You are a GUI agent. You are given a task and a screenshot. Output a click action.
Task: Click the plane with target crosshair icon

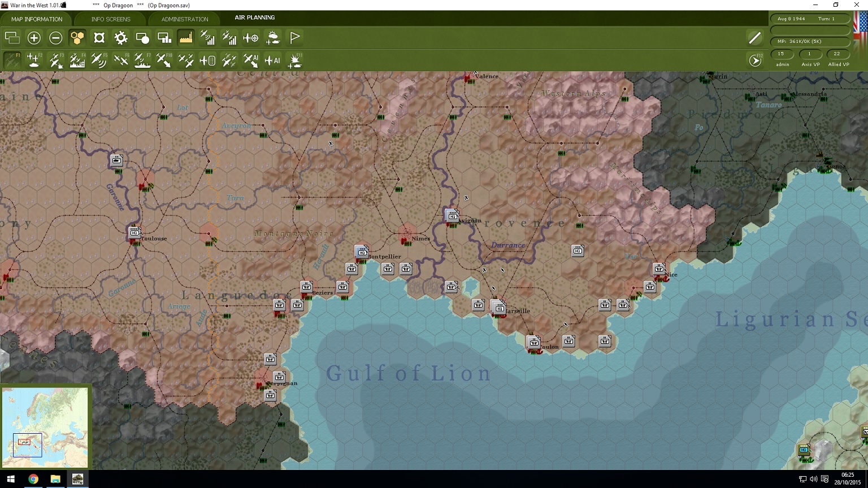(x=250, y=38)
